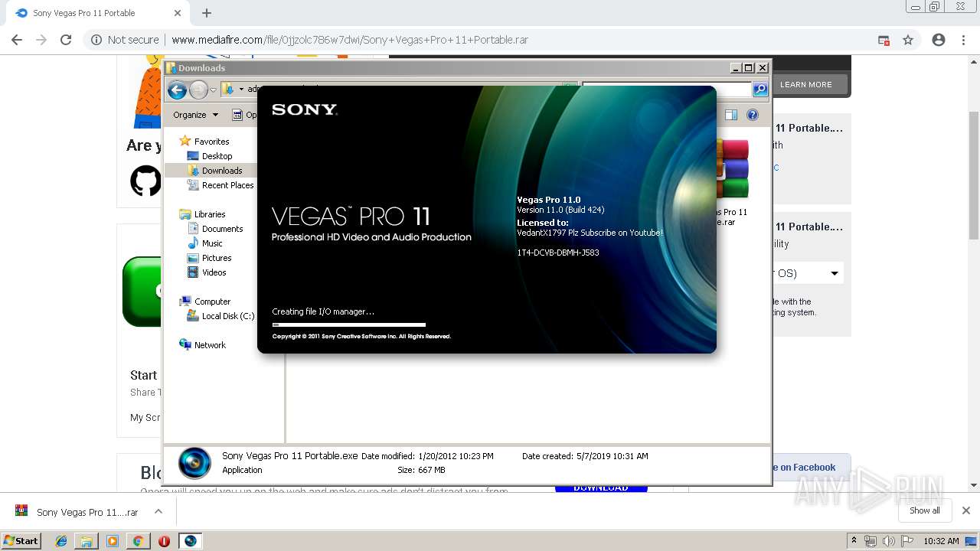Go back in the Chrome browser
This screenshot has height=551, width=980.
tap(17, 40)
